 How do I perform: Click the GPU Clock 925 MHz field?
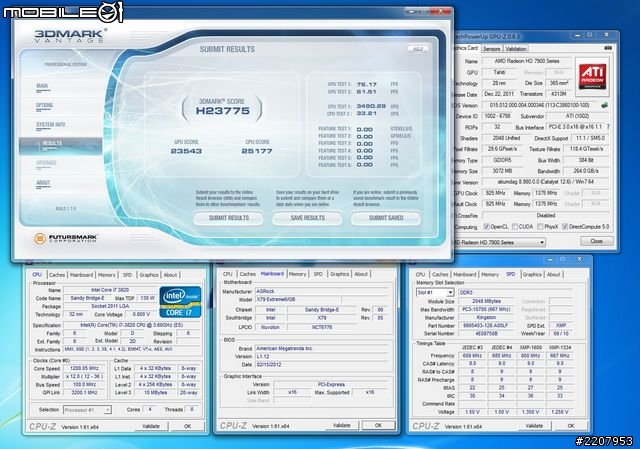click(496, 193)
